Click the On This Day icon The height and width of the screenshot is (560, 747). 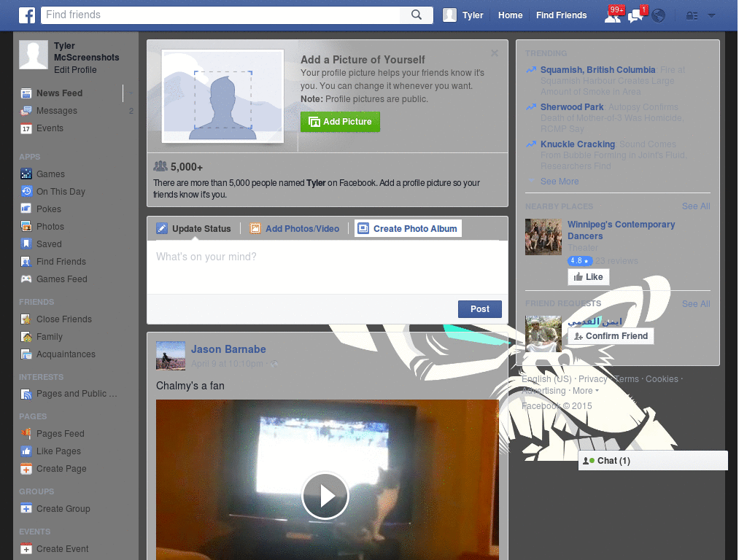click(x=26, y=192)
